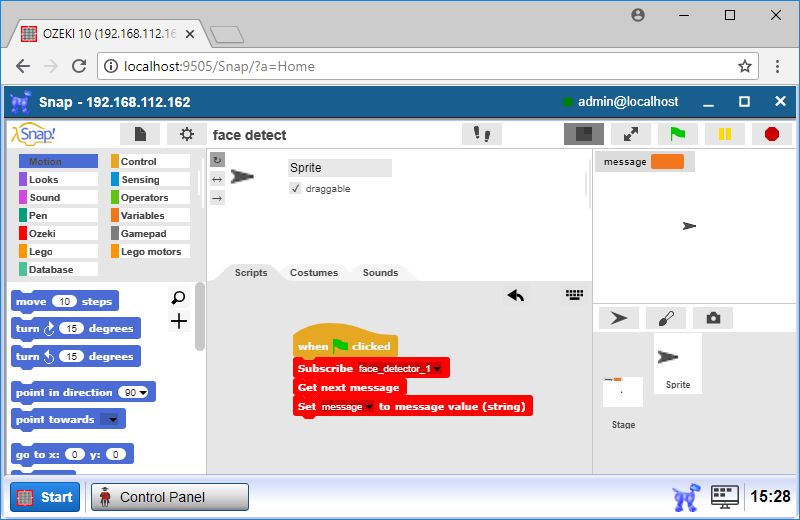Switch to the Scripts tab
800x520 pixels.
click(x=251, y=273)
